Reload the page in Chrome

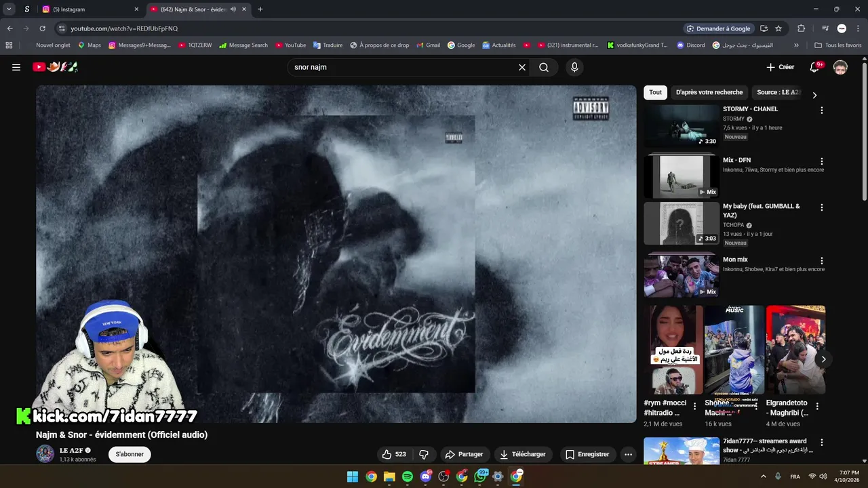42,28
